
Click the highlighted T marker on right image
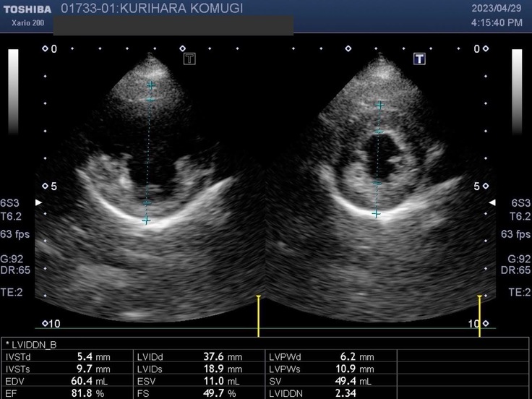click(x=419, y=59)
